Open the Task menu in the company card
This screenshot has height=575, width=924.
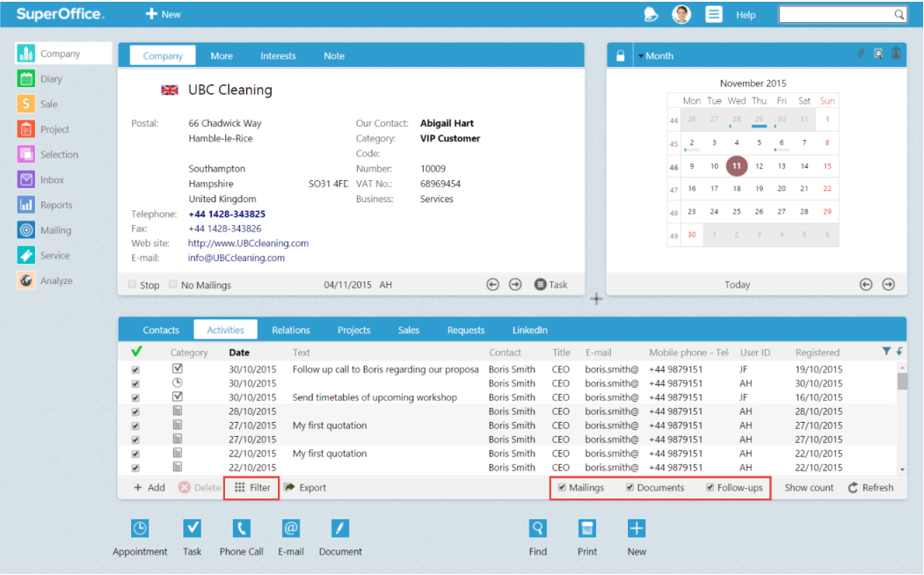click(551, 285)
